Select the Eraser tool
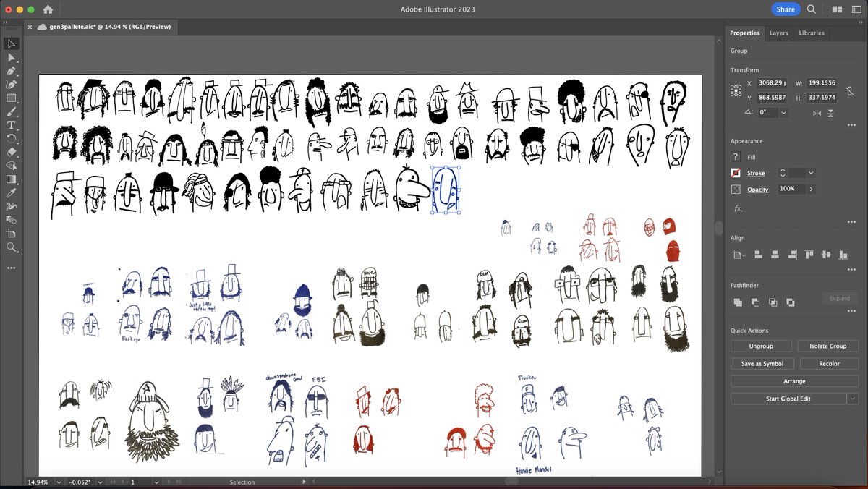The height and width of the screenshot is (489, 868). (12, 152)
